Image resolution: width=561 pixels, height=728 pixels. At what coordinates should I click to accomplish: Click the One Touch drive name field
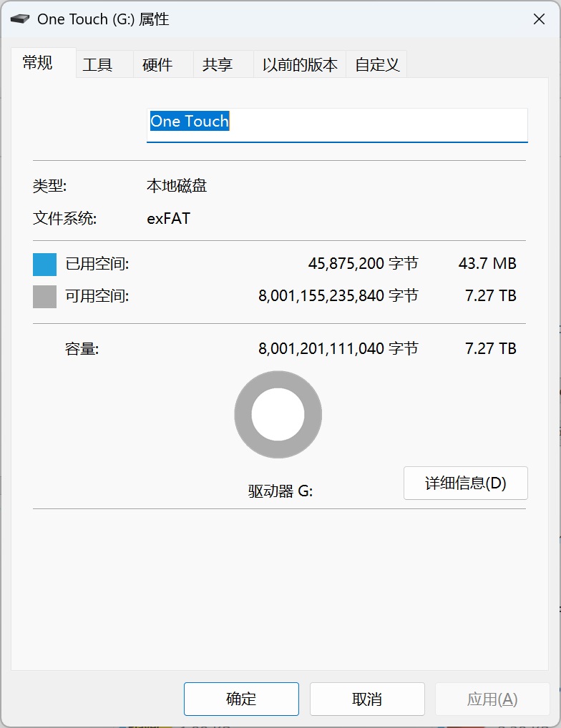pyautogui.click(x=337, y=125)
